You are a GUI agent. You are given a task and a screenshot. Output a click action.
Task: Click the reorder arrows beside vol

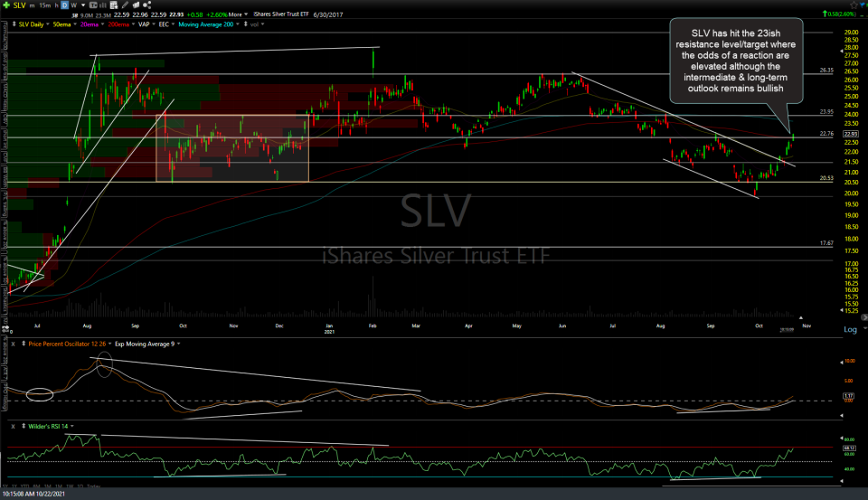click(246, 24)
